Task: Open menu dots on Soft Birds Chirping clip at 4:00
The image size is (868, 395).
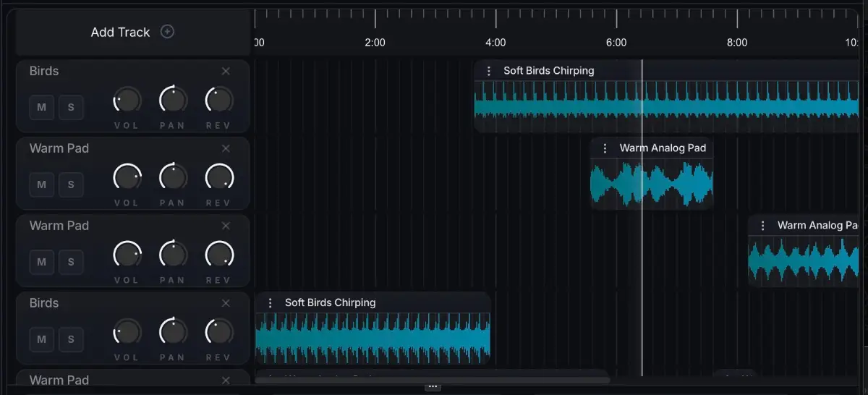Action: click(489, 71)
